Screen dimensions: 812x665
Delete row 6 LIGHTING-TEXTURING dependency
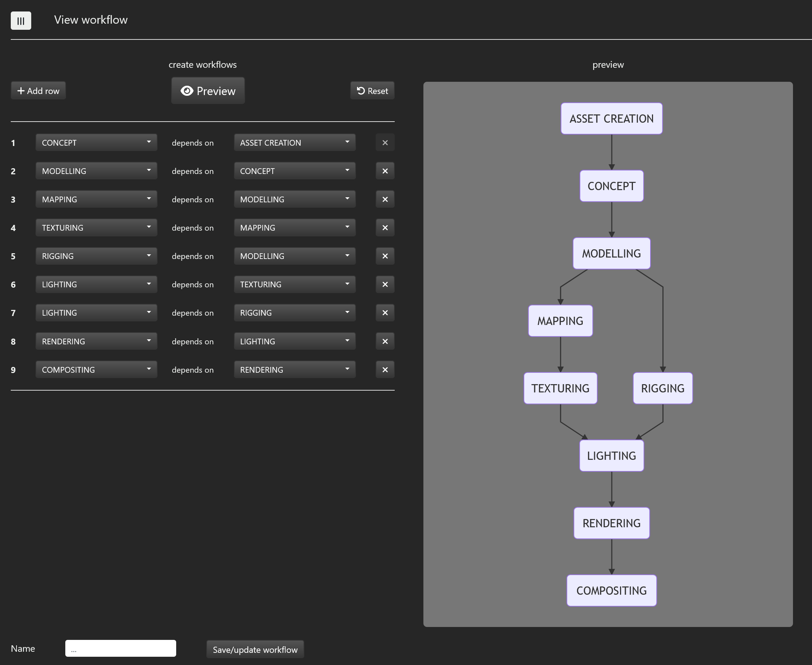point(385,285)
